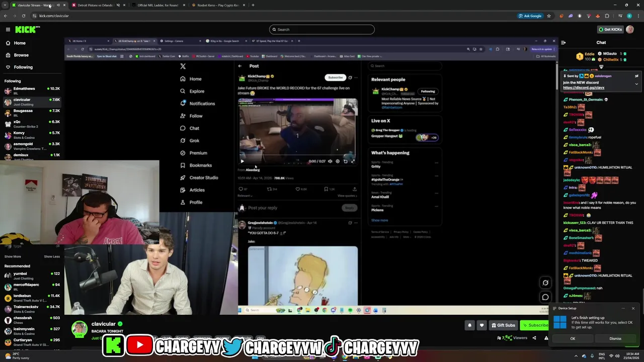Show hidden taskbar icons chevron

[576, 356]
